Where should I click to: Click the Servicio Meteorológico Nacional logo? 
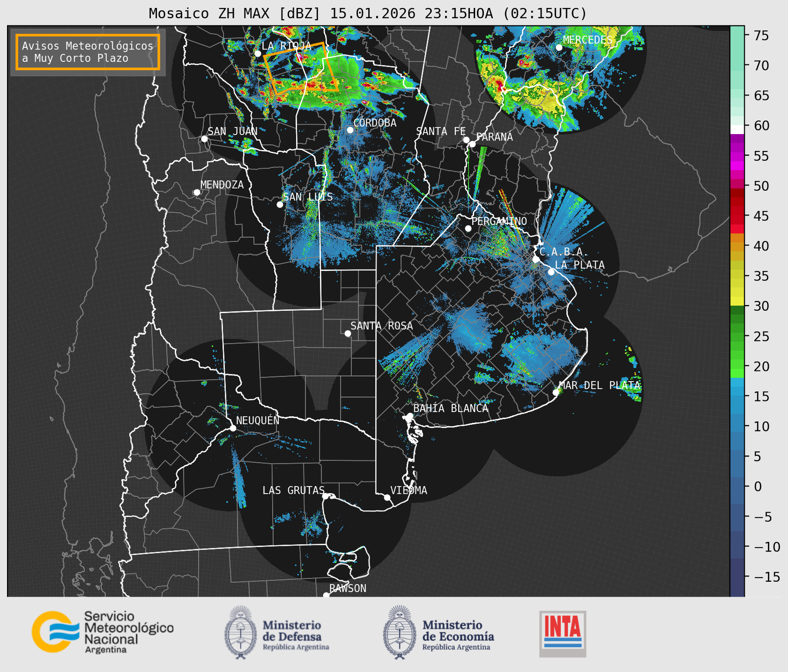pos(102,632)
